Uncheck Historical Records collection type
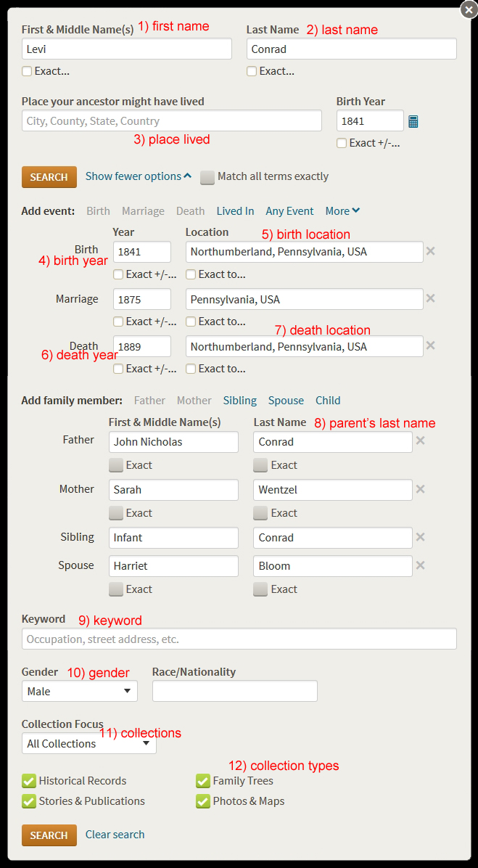The height and width of the screenshot is (868, 478). pyautogui.click(x=29, y=781)
